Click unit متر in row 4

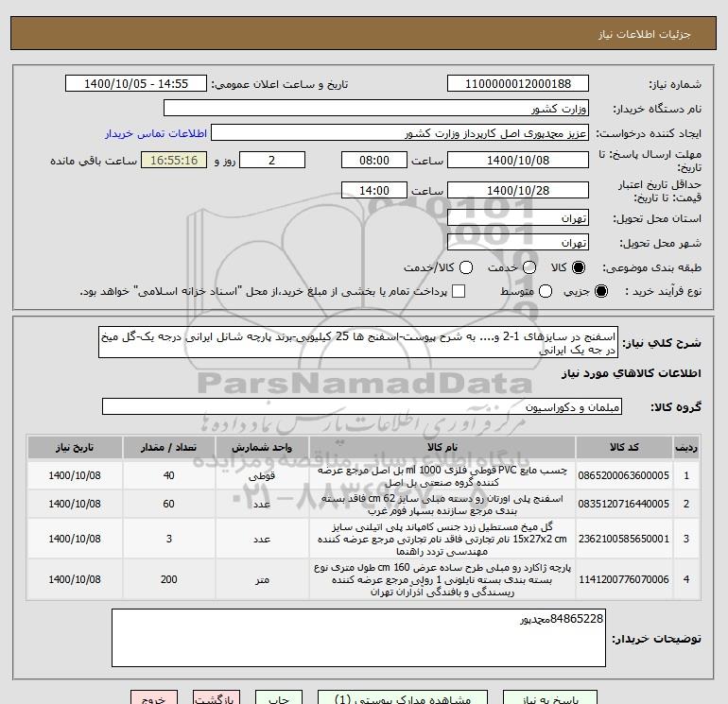[262, 580]
